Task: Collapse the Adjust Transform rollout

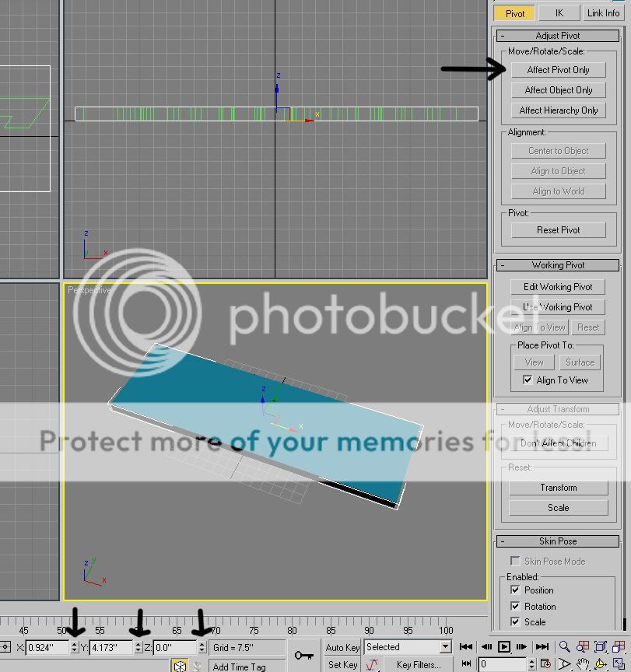Action: [558, 409]
